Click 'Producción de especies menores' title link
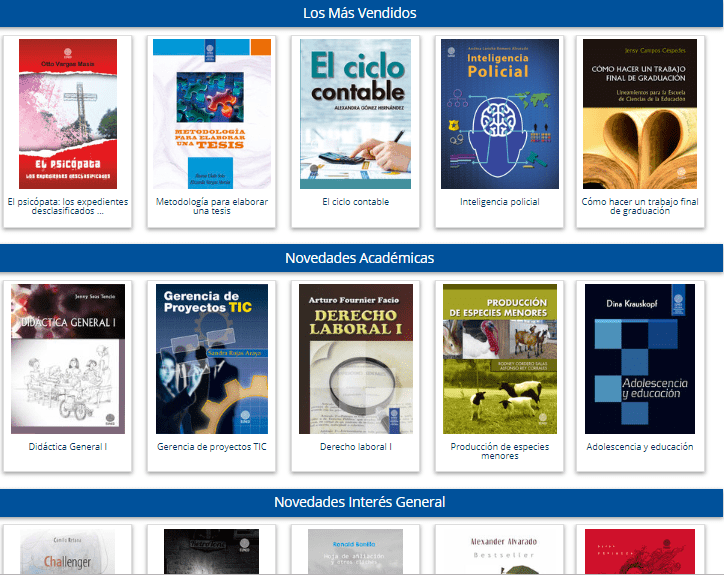Image resolution: width=724 pixels, height=576 pixels. 500,451
